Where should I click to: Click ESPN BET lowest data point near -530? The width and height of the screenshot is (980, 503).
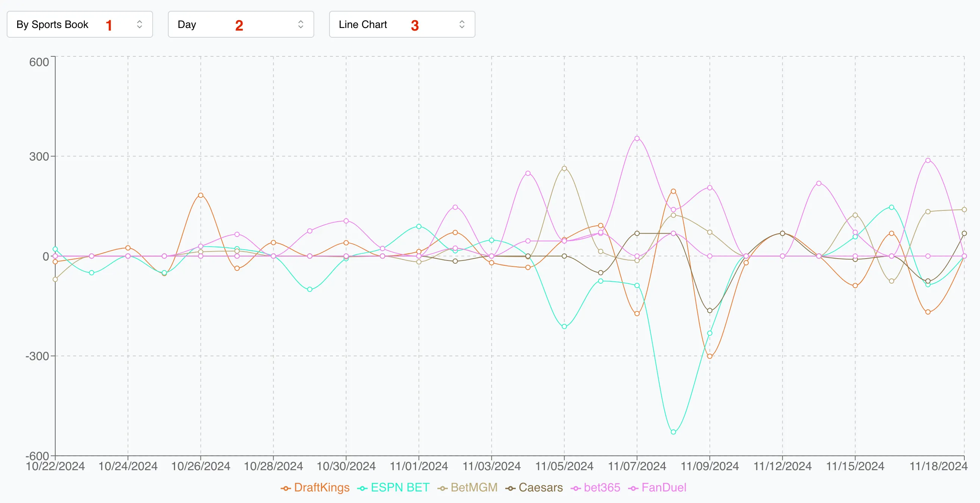click(673, 432)
